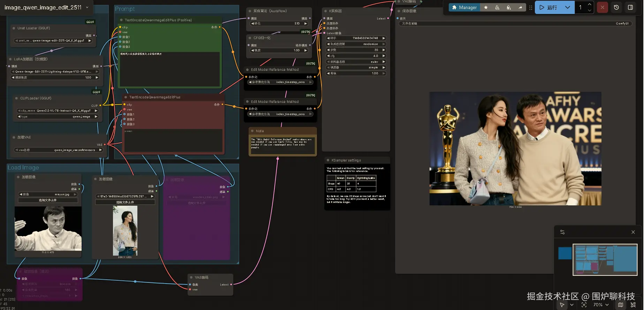
Task: Click the image mayun.jpg selector
Action: coord(48,194)
